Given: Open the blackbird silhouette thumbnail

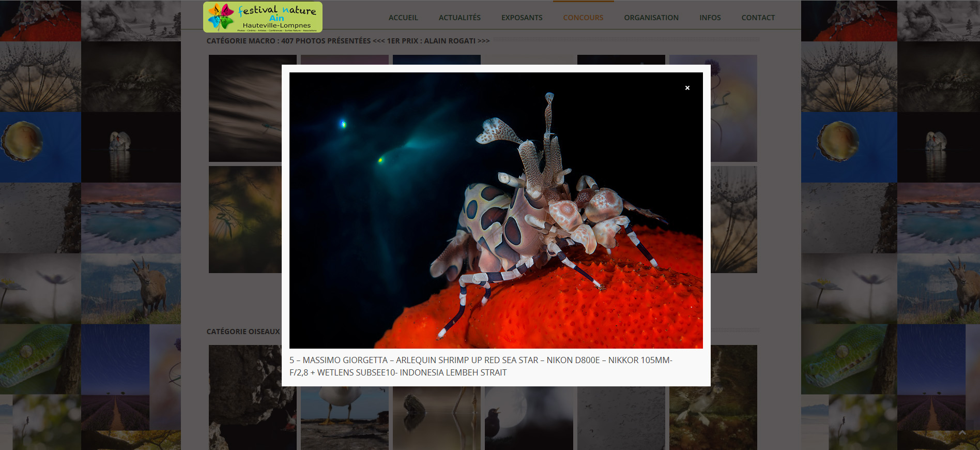Looking at the screenshot, I should (529, 418).
